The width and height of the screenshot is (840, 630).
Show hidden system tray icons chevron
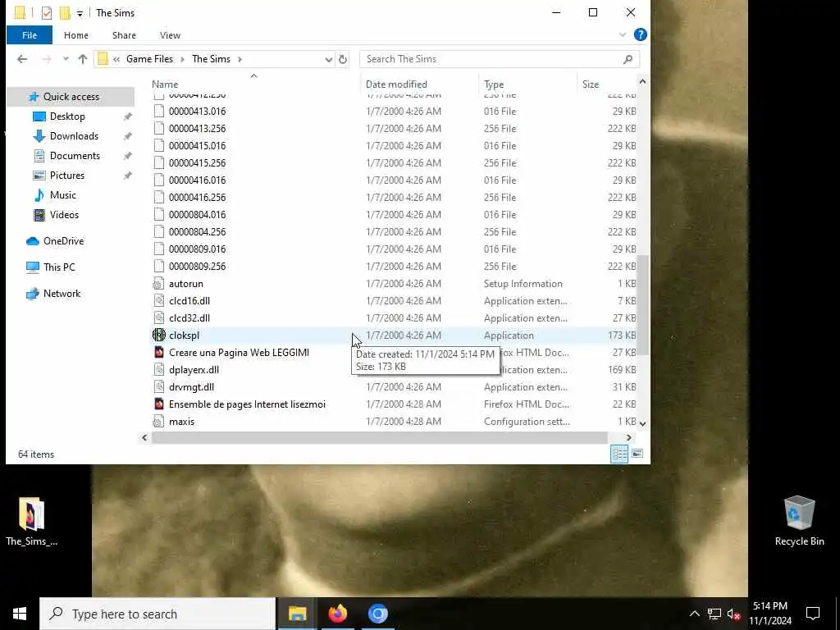pos(694,614)
